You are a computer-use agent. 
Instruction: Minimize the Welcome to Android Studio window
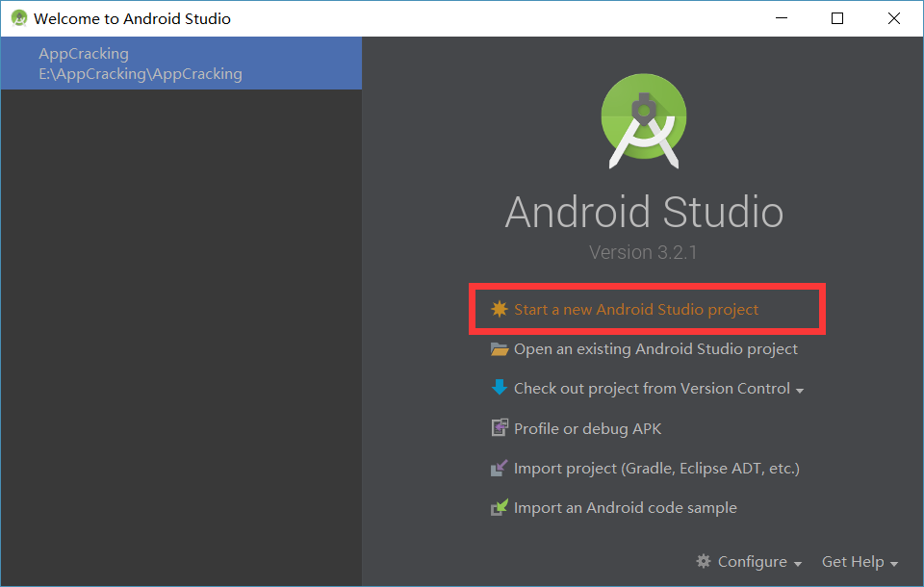[x=781, y=18]
